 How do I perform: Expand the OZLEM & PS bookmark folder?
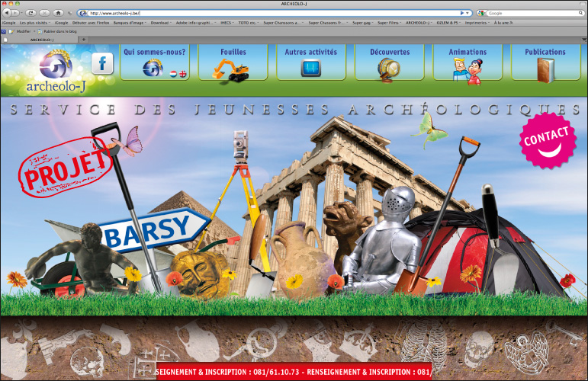pos(448,23)
